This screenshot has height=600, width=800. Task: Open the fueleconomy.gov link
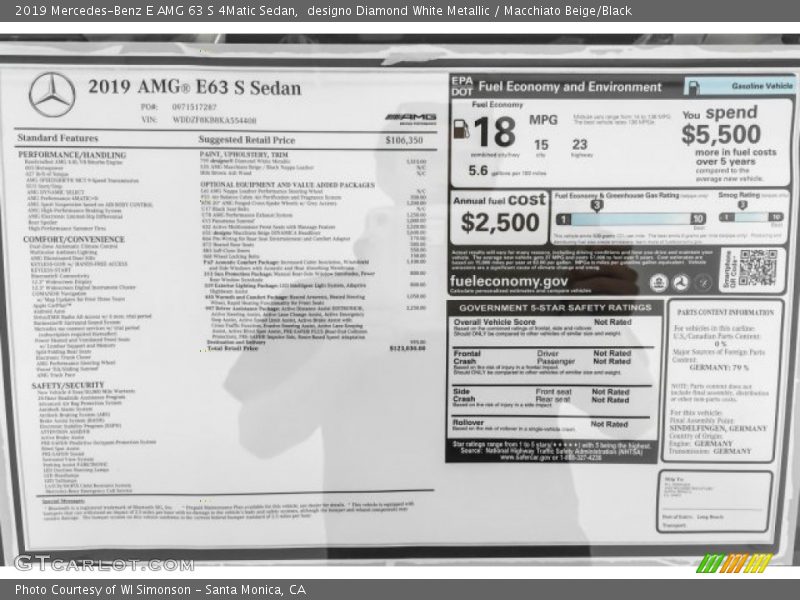[x=508, y=281]
